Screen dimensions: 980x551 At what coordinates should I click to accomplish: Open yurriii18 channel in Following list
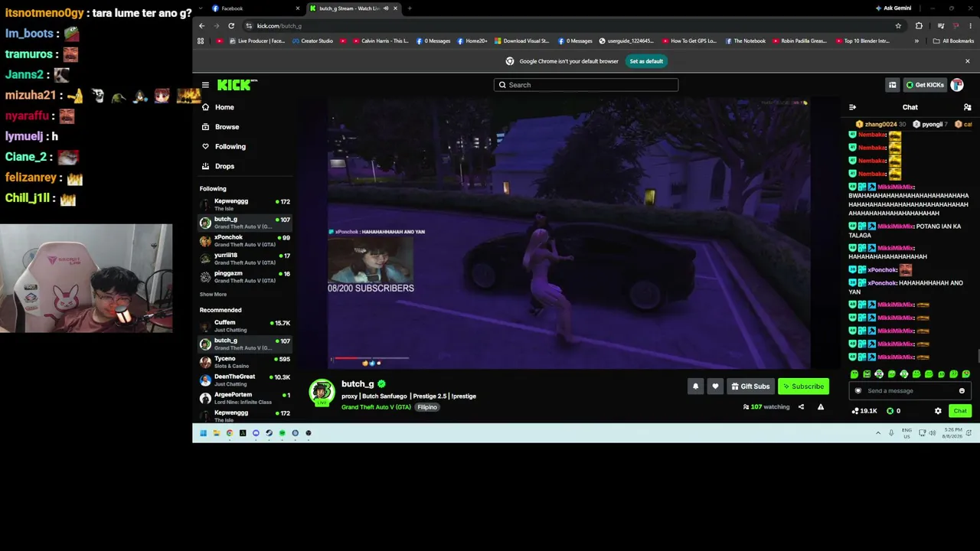tap(245, 259)
